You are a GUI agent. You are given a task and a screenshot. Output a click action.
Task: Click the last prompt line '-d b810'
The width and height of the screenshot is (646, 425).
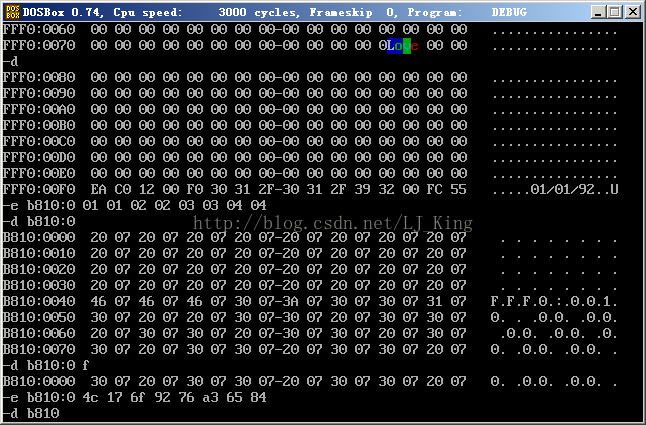(x=31, y=413)
